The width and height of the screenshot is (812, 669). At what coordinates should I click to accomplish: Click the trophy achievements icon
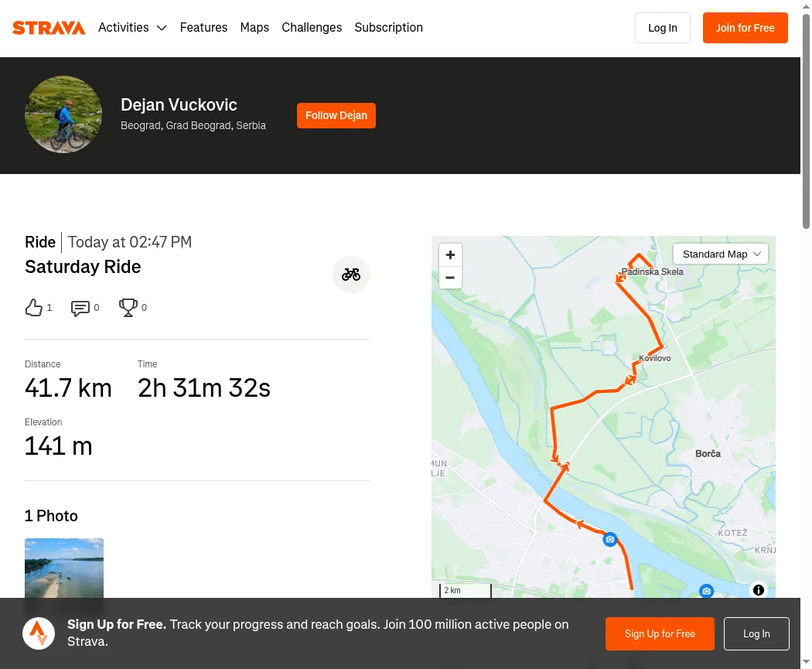[128, 308]
